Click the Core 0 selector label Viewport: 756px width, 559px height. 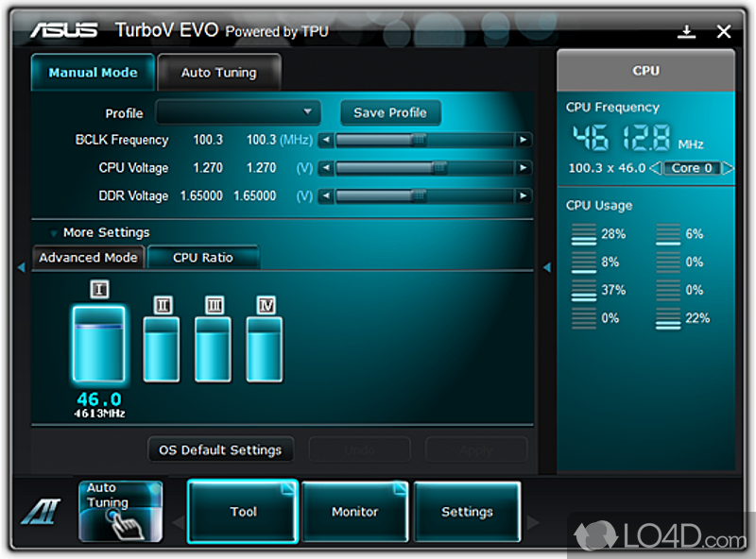(x=692, y=168)
